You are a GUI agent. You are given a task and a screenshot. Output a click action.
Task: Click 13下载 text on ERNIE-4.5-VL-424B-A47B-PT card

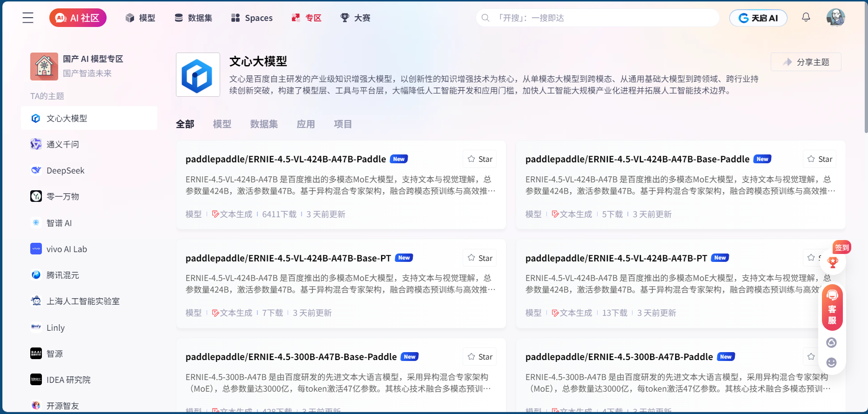click(615, 313)
